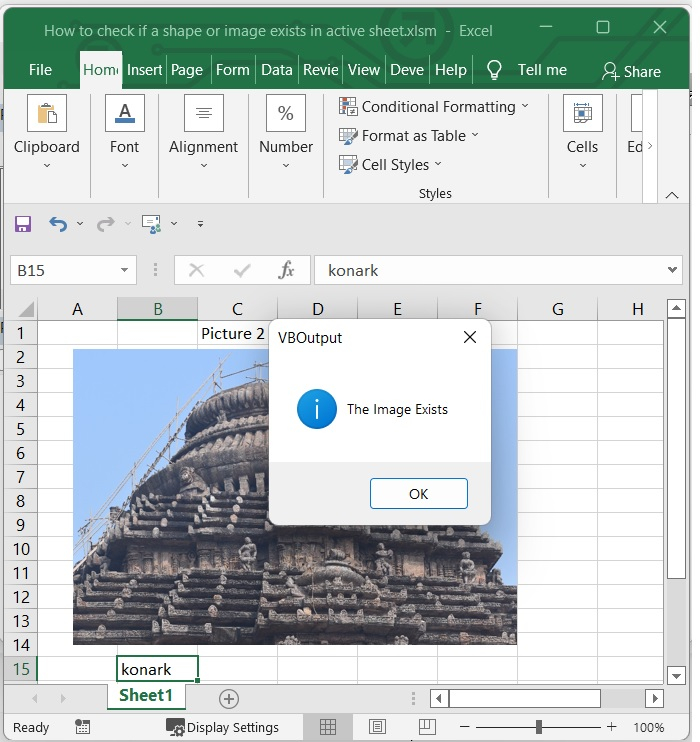This screenshot has width=700, height=742.
Task: Switch to the Formulas tab
Action: (232, 70)
